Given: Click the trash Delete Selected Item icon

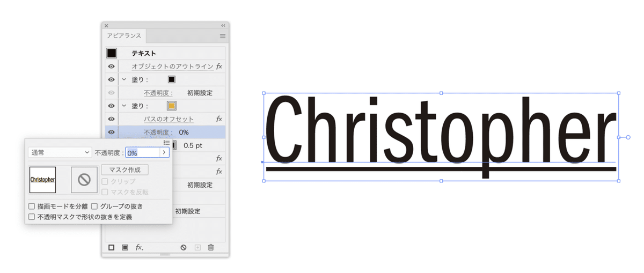Looking at the screenshot, I should (x=211, y=247).
